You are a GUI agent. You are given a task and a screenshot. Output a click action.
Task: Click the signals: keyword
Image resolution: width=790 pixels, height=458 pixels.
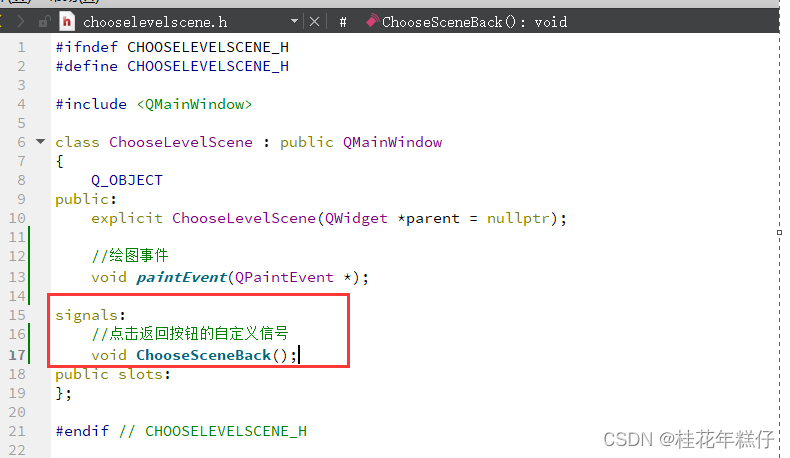click(90, 315)
